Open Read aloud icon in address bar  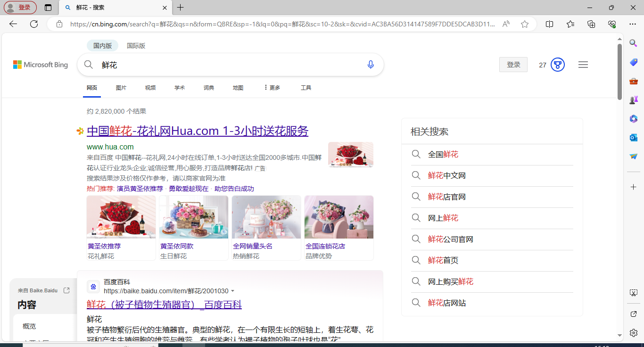[506, 24]
